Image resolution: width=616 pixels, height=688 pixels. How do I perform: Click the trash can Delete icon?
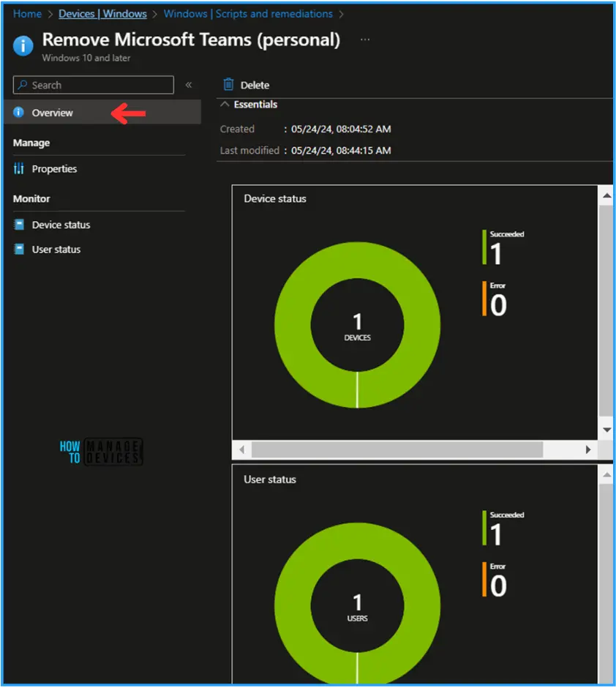(228, 84)
